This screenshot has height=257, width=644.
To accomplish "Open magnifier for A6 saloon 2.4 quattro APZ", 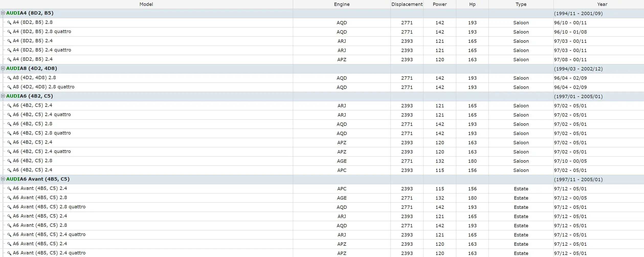I will 9,152.
